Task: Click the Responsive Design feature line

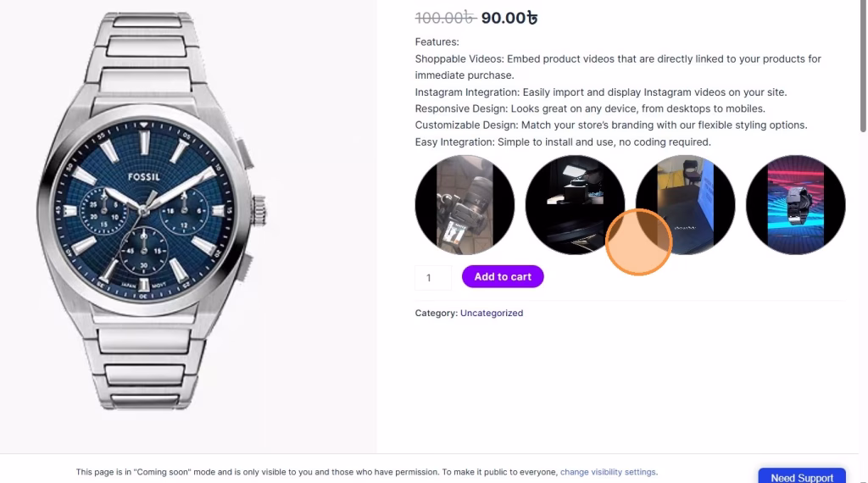Action: 590,108
